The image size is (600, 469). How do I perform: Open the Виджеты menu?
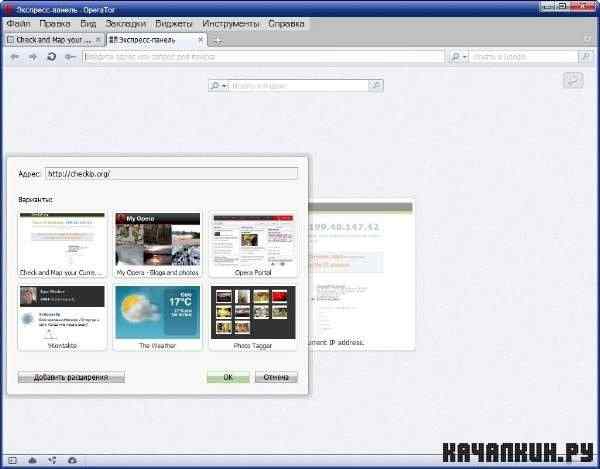[173, 24]
